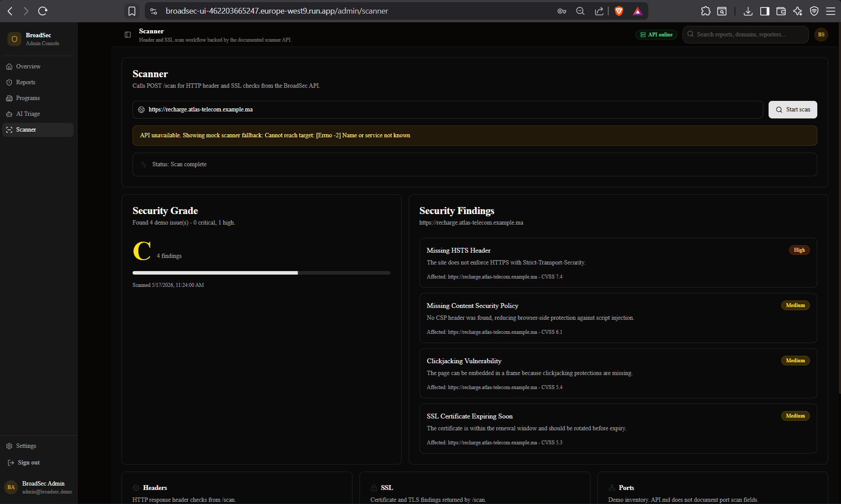
Task: Collapse the sidebar with the panel toggle icon
Action: click(128, 35)
